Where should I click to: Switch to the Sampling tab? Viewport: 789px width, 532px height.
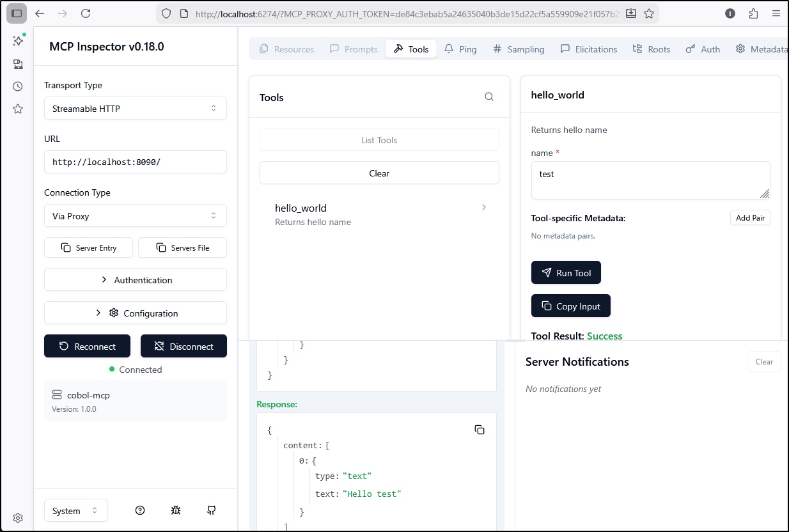519,49
